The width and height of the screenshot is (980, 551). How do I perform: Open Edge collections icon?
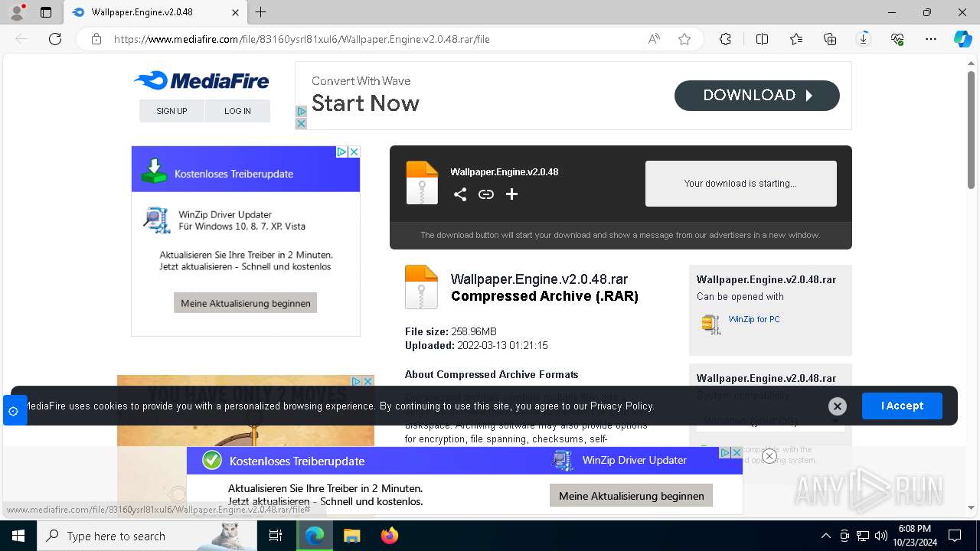point(830,39)
